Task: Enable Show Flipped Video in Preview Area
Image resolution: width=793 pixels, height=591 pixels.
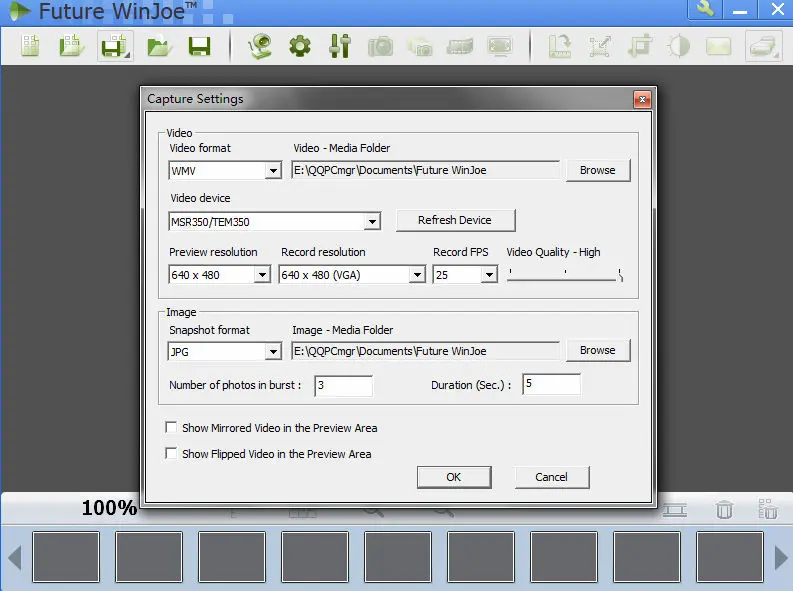Action: coord(171,453)
